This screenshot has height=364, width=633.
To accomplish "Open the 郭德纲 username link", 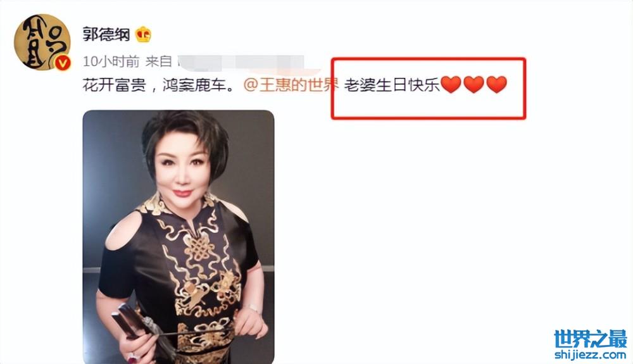I will 106,35.
